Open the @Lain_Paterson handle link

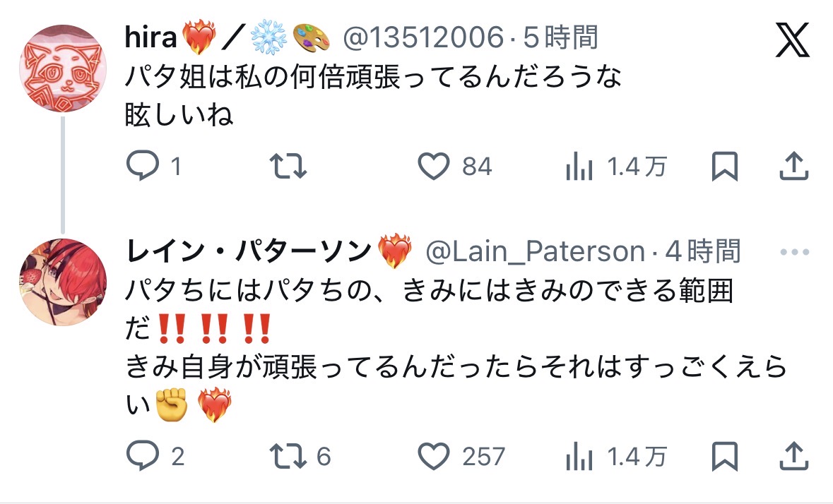(x=535, y=251)
